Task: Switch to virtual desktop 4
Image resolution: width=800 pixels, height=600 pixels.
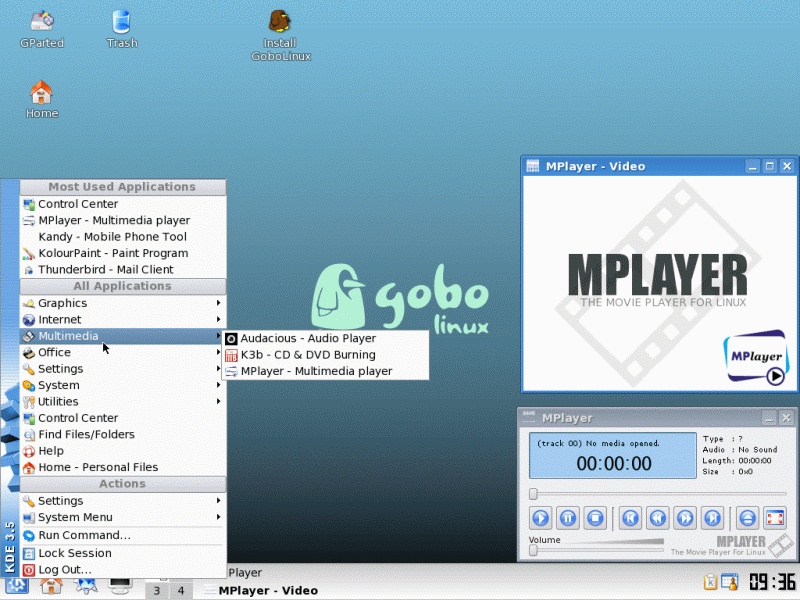Action: pyautogui.click(x=181, y=590)
